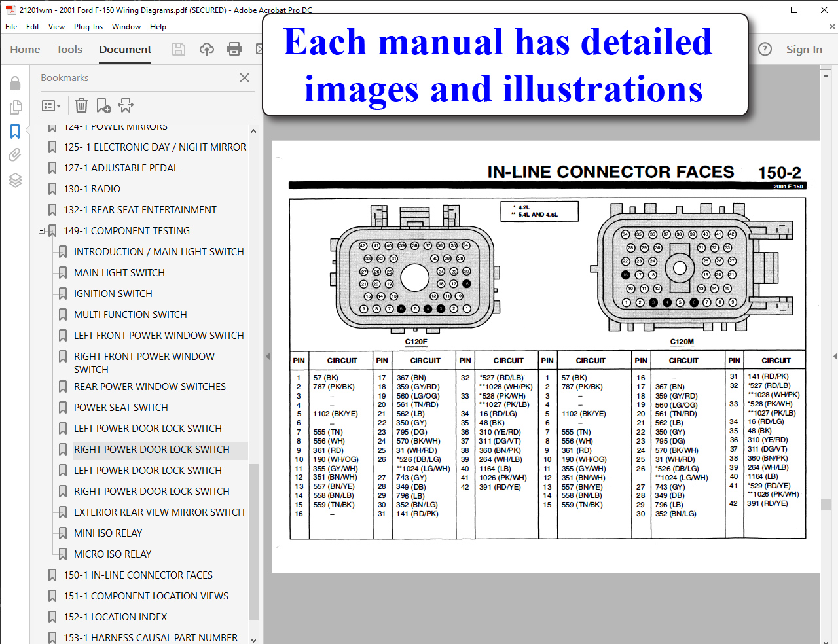Open 151-1 COMPONENT LOCATION VIEWS bookmark

(x=145, y=596)
